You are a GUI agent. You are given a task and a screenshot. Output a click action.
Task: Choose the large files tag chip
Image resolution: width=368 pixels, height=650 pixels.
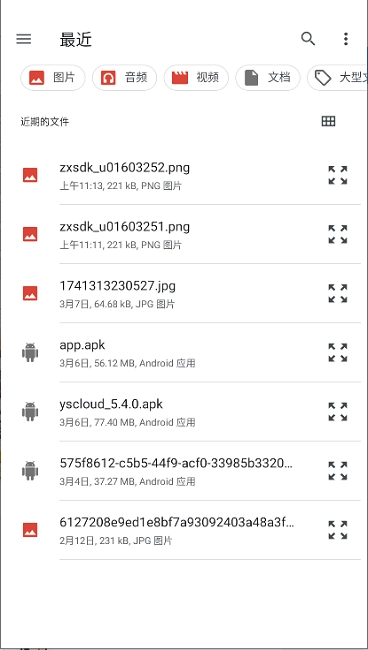(x=337, y=78)
